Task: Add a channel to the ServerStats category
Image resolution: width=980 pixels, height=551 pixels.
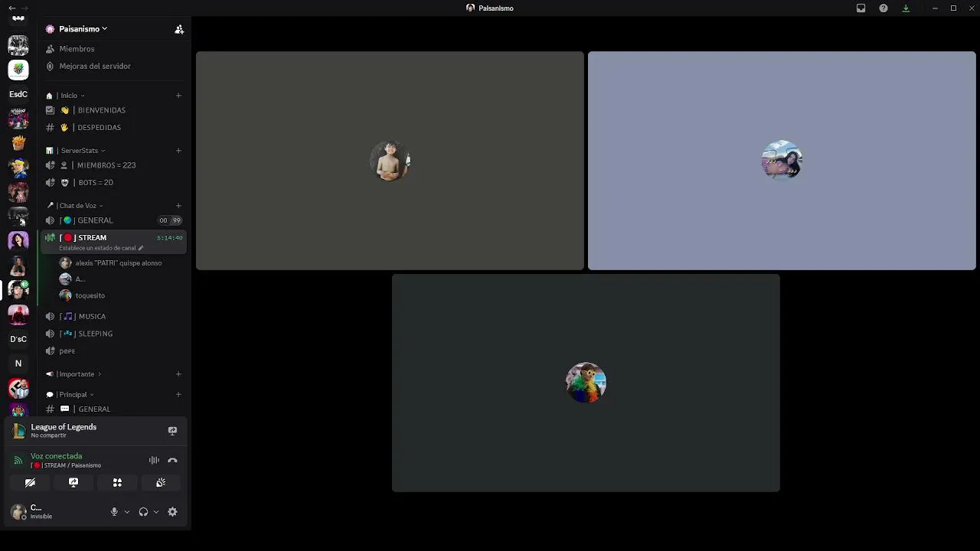Action: (x=178, y=151)
